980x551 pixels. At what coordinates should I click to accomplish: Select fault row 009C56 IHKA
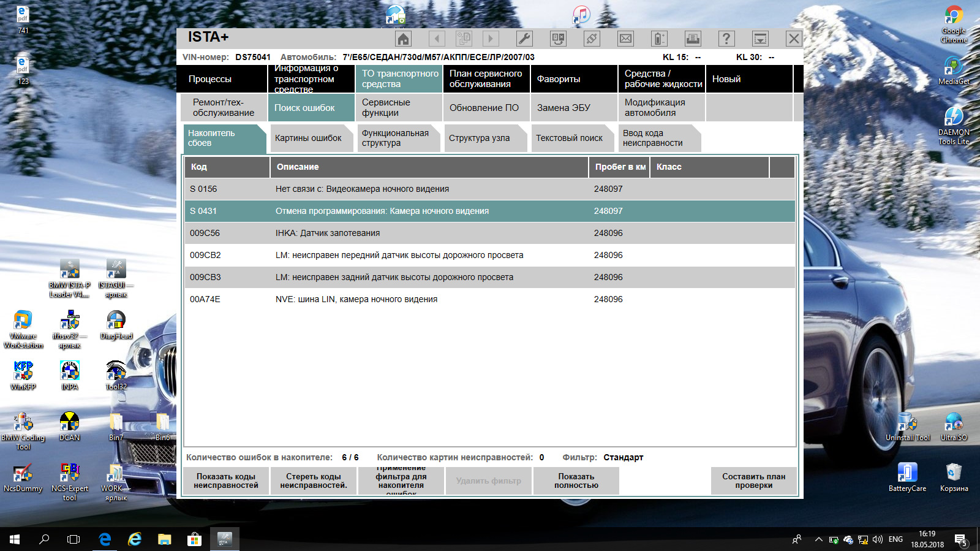pyautogui.click(x=489, y=233)
